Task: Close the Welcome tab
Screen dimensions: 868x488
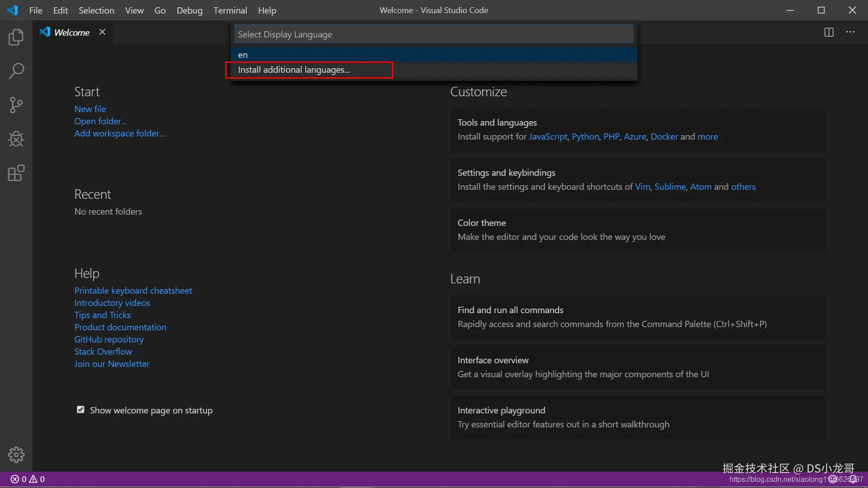Action: tap(103, 32)
